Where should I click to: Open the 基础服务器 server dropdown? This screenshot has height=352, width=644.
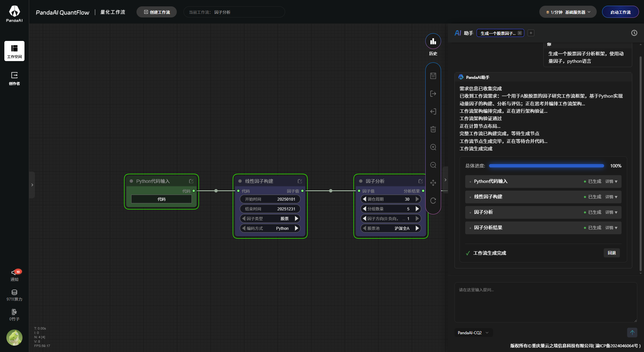tap(568, 12)
